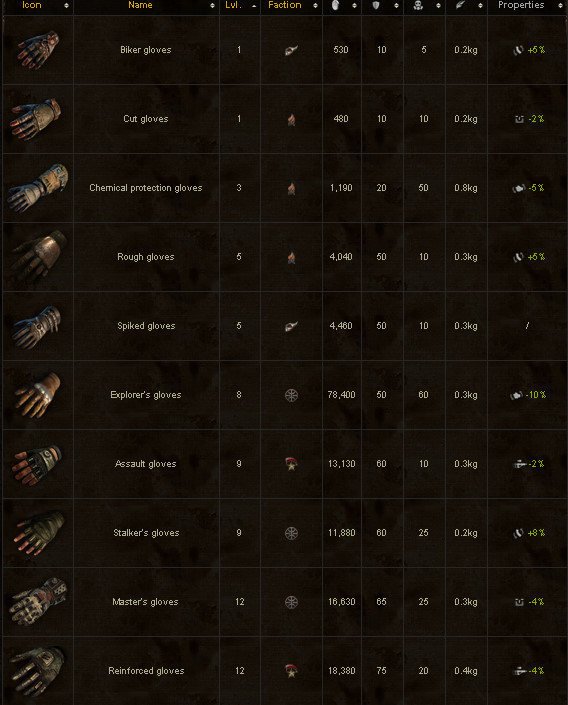Image resolution: width=568 pixels, height=705 pixels.
Task: Sort by Lvl. column header arrow
Action: click(x=254, y=5)
